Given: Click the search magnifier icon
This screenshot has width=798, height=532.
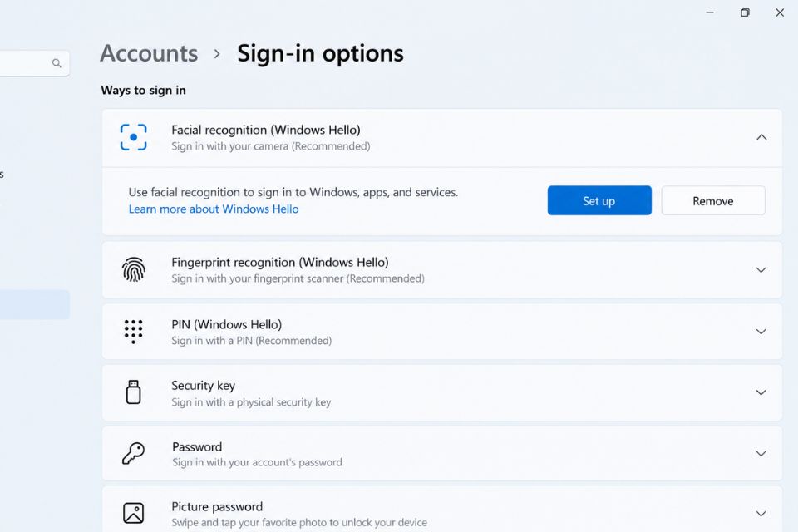Looking at the screenshot, I should (57, 63).
